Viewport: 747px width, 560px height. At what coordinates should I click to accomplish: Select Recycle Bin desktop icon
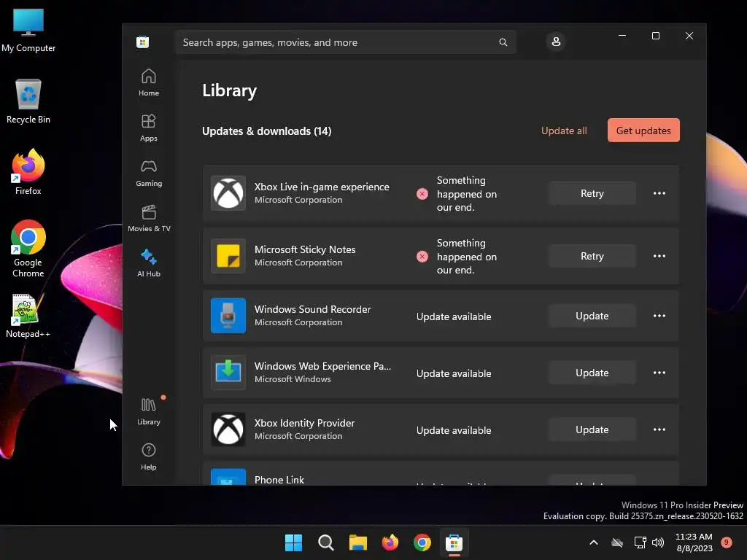[28, 101]
